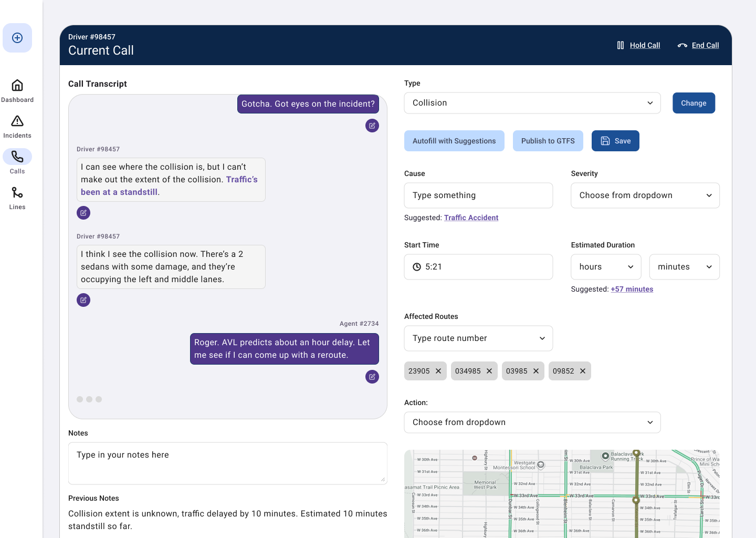The height and width of the screenshot is (538, 756).
Task: Save the incident form
Action: tap(615, 141)
